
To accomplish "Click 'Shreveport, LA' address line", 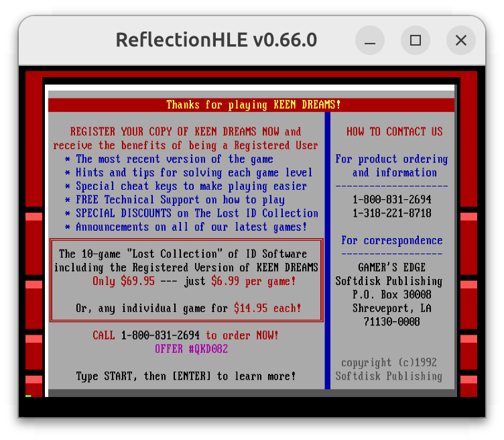I will [392, 308].
